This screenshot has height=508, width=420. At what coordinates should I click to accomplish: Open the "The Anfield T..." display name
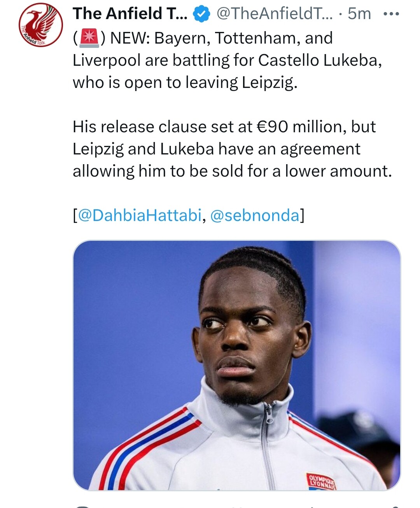tap(130, 14)
